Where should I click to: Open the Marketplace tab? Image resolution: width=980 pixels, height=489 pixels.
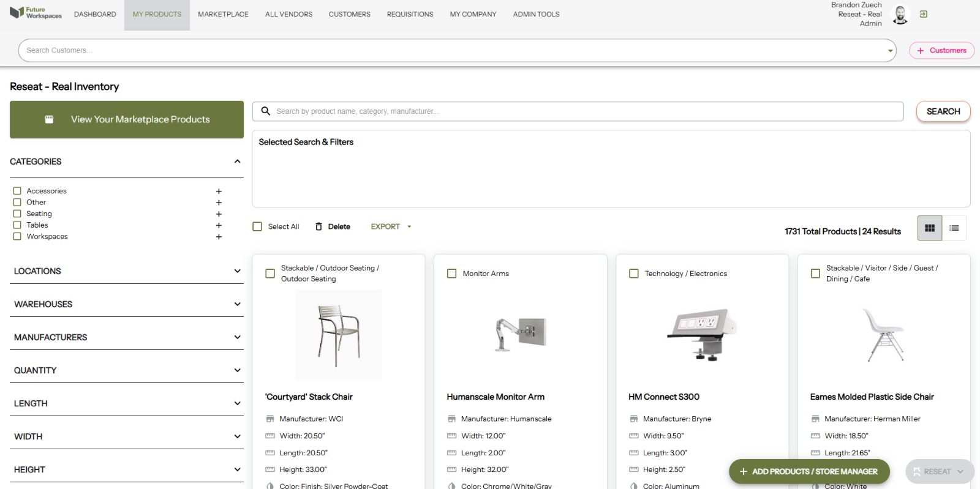pos(223,14)
